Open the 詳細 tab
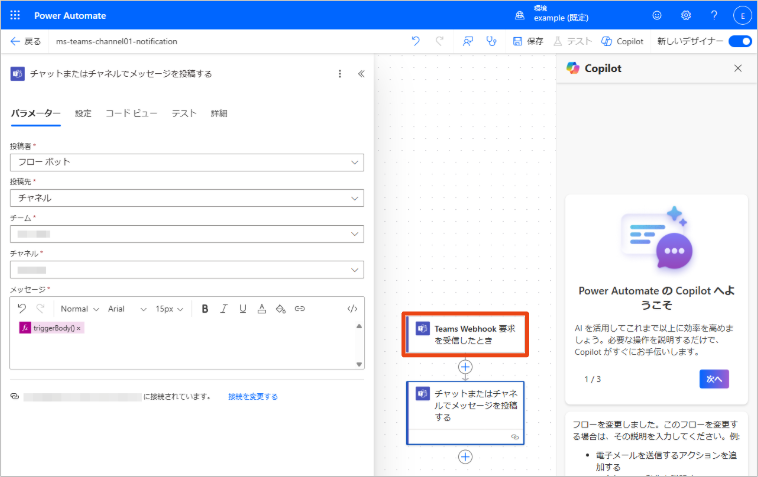This screenshot has height=477, width=758. [219, 114]
